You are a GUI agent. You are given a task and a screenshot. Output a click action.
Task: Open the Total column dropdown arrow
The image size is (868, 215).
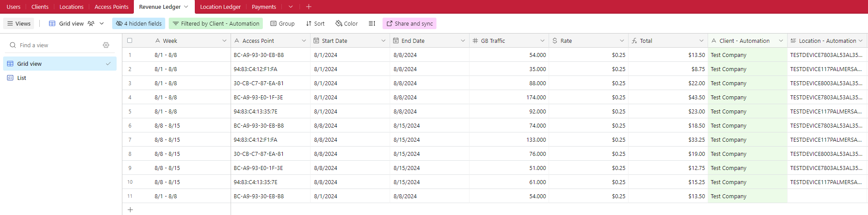pyautogui.click(x=701, y=41)
